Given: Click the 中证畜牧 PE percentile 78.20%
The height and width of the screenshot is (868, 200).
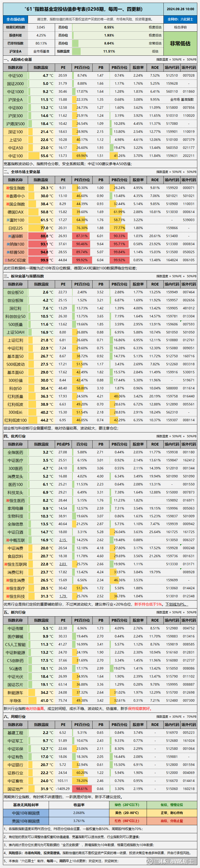Looking at the screenshot, I should pos(82,781).
